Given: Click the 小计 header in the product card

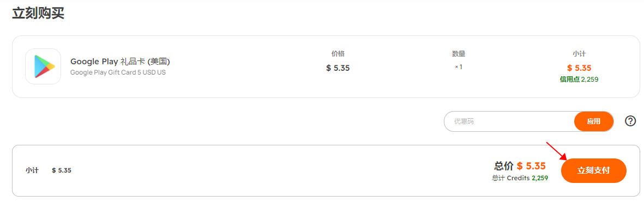Looking at the screenshot, I should point(579,54).
